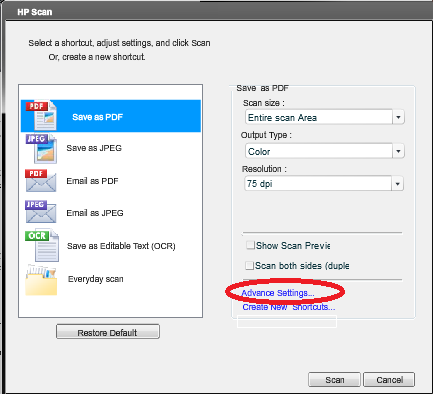This screenshot has height=394, width=433.
Task: Start scanning with the Scan button
Action: click(x=334, y=380)
